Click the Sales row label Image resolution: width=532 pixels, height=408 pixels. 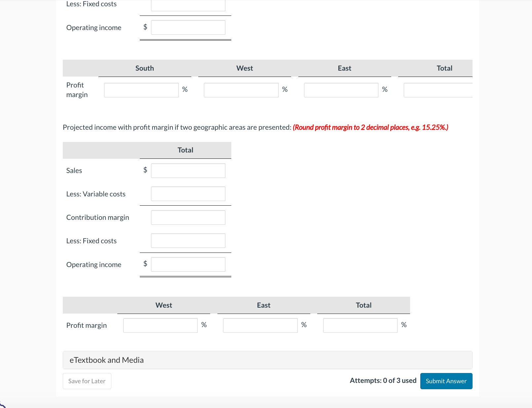point(74,171)
